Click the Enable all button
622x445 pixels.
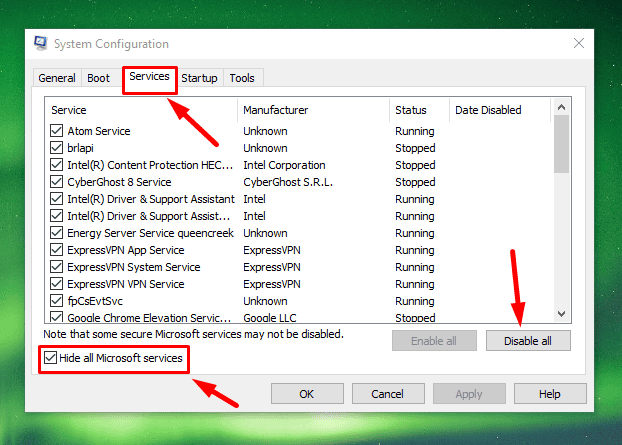(434, 341)
